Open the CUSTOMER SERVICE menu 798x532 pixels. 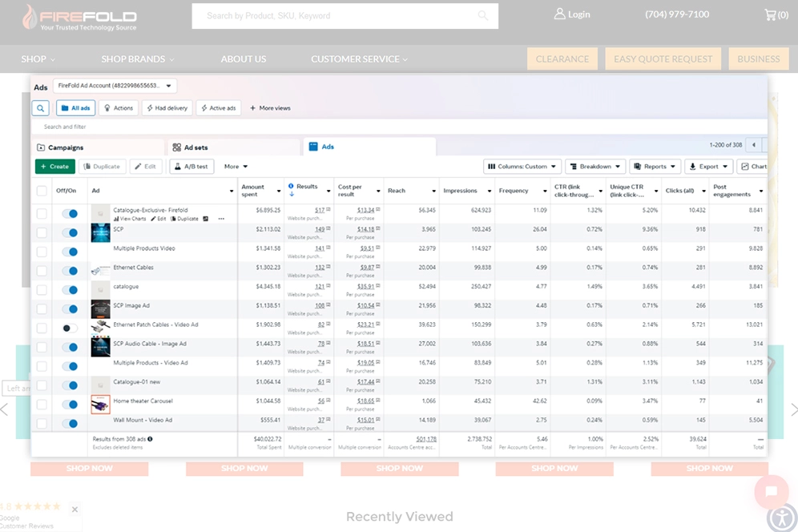[x=359, y=59]
